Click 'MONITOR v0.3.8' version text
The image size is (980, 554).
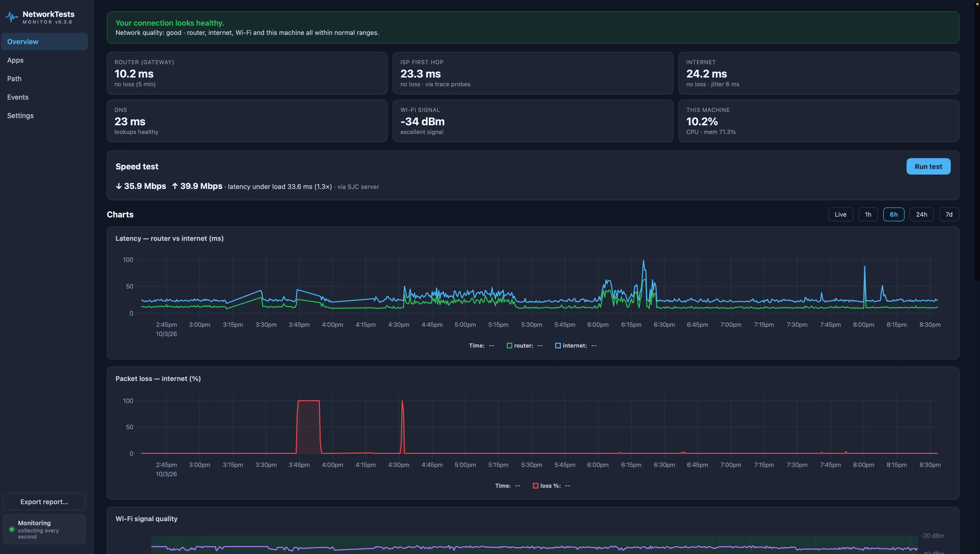47,22
